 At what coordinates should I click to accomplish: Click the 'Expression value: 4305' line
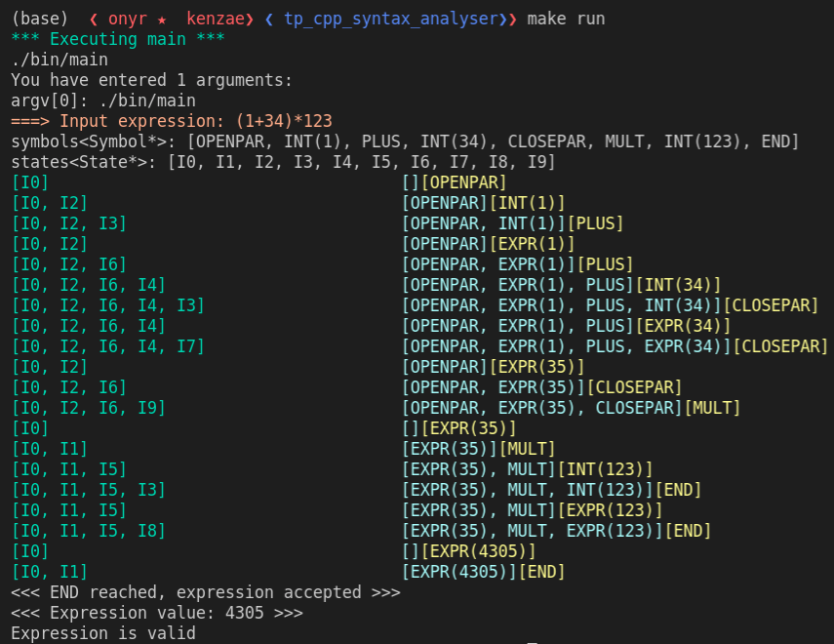click(x=157, y=613)
